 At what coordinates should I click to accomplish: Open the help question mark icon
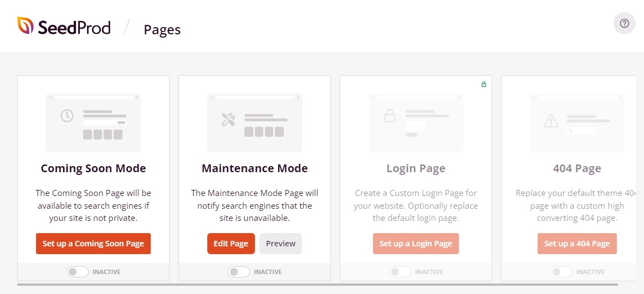pyautogui.click(x=624, y=23)
